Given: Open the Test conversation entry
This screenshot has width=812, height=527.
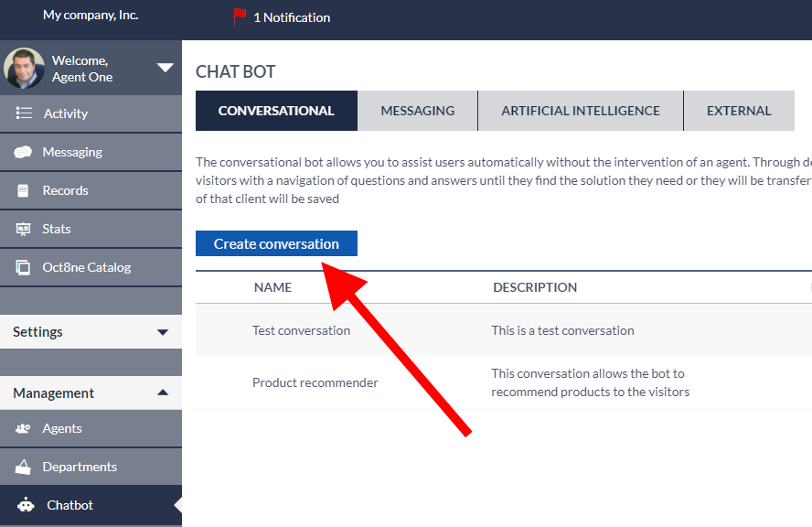Looking at the screenshot, I should click(301, 330).
